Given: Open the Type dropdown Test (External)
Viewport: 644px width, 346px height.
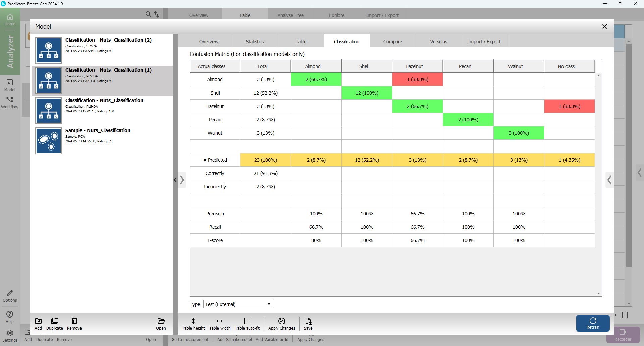Looking at the screenshot, I should tap(238, 304).
